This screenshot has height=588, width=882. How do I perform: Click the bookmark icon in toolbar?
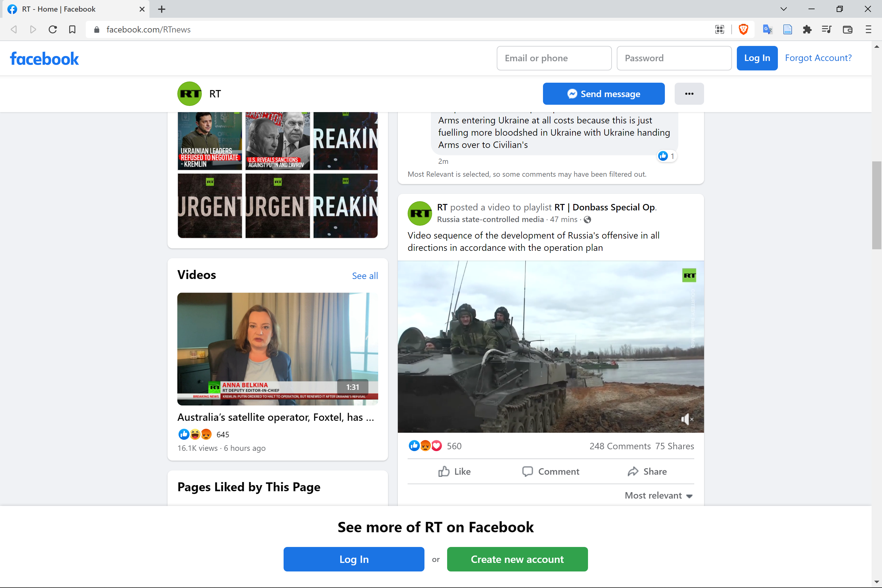[x=72, y=29]
